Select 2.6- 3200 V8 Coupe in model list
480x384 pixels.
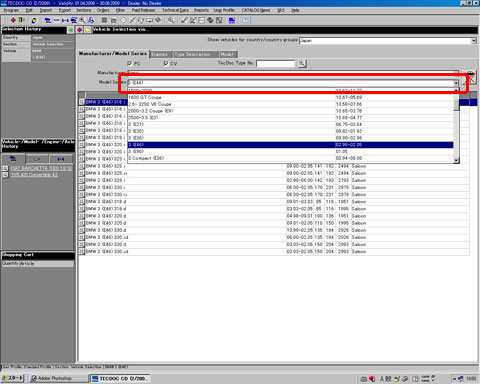291,104
